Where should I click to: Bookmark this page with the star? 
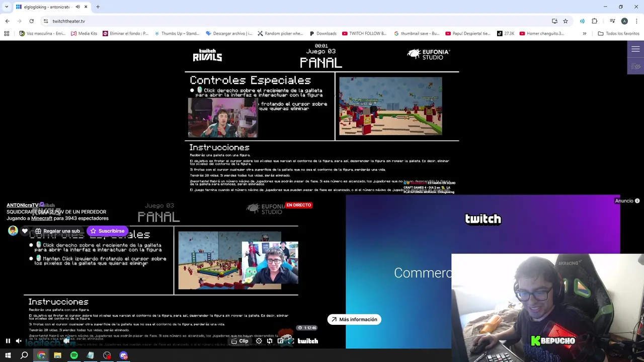coord(566,21)
